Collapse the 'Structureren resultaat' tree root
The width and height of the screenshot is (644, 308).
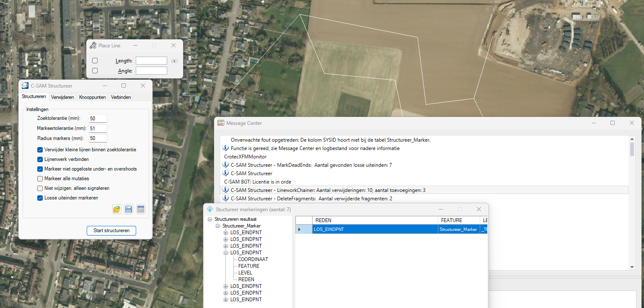(x=210, y=219)
